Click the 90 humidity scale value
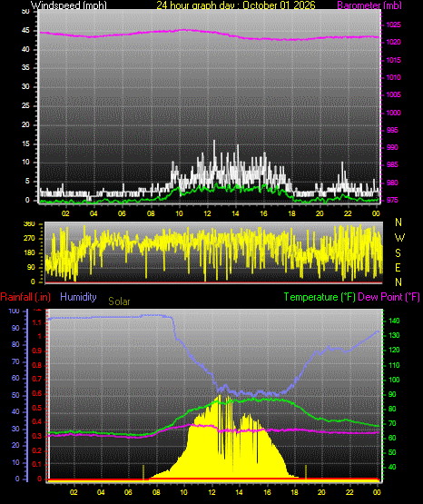423x504 pixels. 15,328
